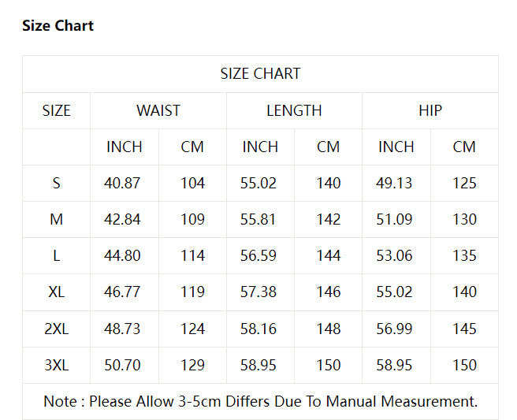This screenshot has height=420, width=517.
Task: Click the centered SIZE CHART table title
Action: pyautogui.click(x=260, y=74)
